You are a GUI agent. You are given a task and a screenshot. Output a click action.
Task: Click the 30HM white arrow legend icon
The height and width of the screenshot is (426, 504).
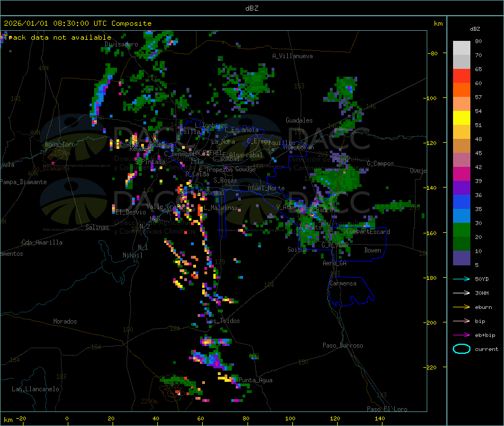coord(461,293)
